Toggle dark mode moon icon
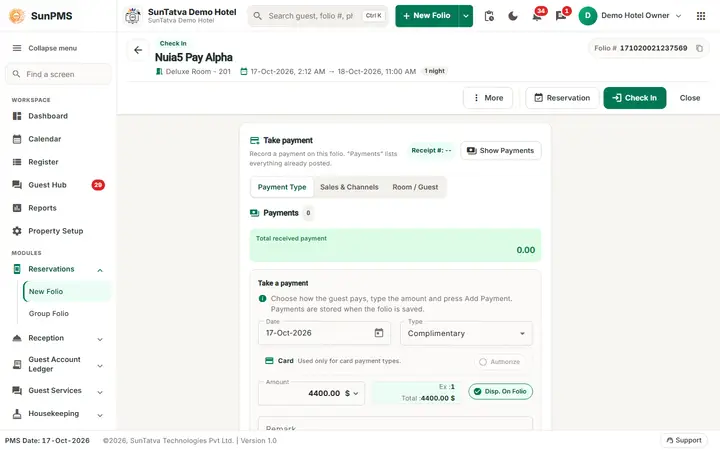Viewport: 720px width, 450px height. coord(513,16)
